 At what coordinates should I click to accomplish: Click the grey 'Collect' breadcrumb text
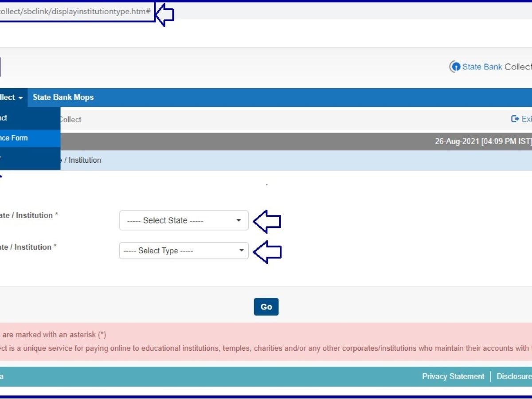(70, 119)
